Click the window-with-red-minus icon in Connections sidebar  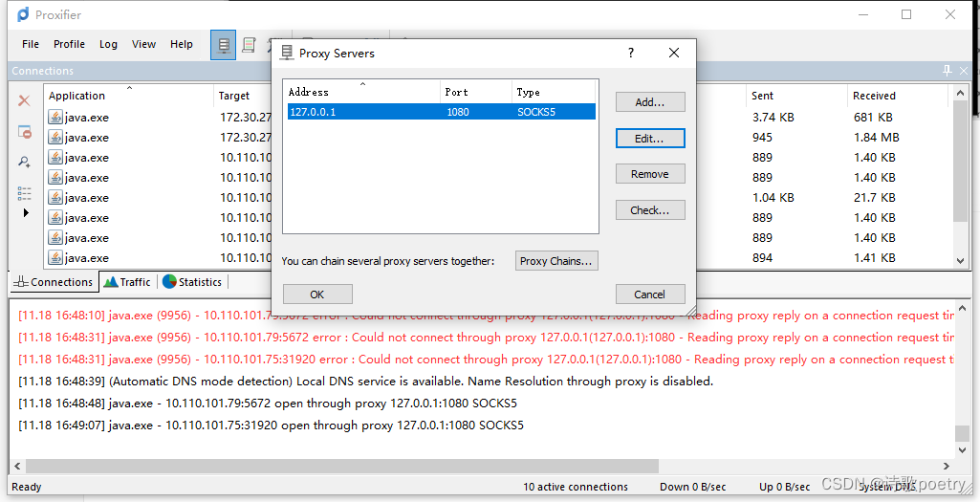24,132
